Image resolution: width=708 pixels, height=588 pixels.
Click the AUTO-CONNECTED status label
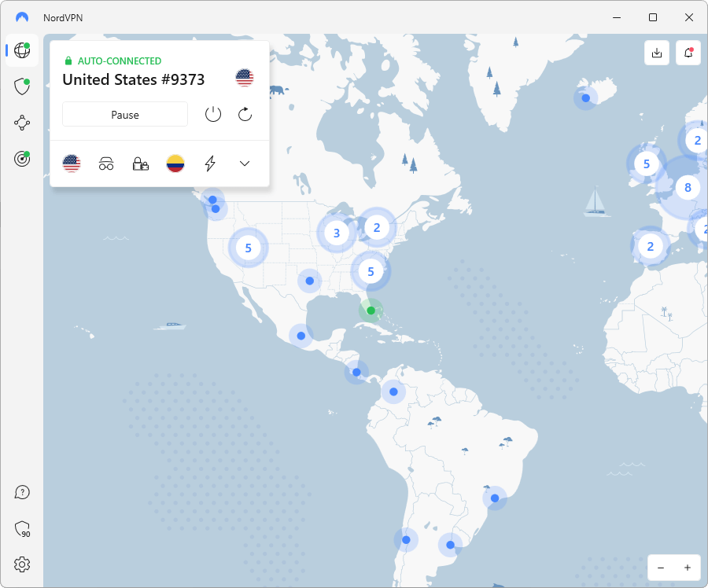click(x=120, y=61)
